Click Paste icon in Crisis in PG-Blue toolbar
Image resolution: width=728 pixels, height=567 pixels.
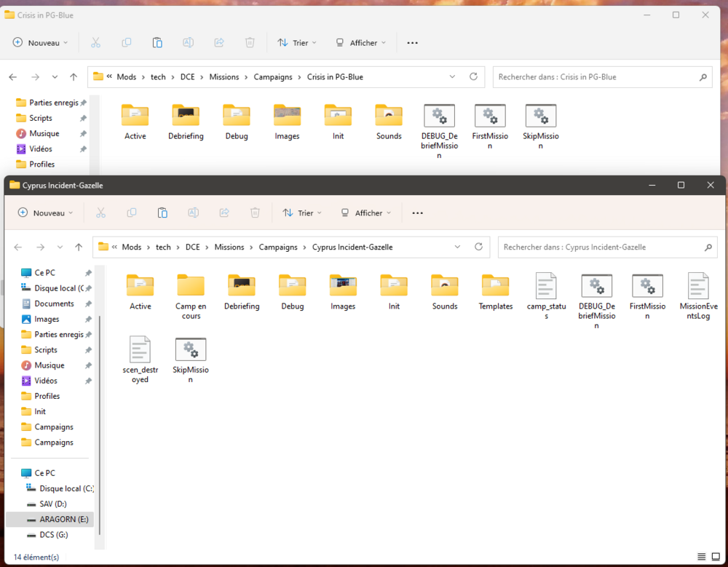157,43
